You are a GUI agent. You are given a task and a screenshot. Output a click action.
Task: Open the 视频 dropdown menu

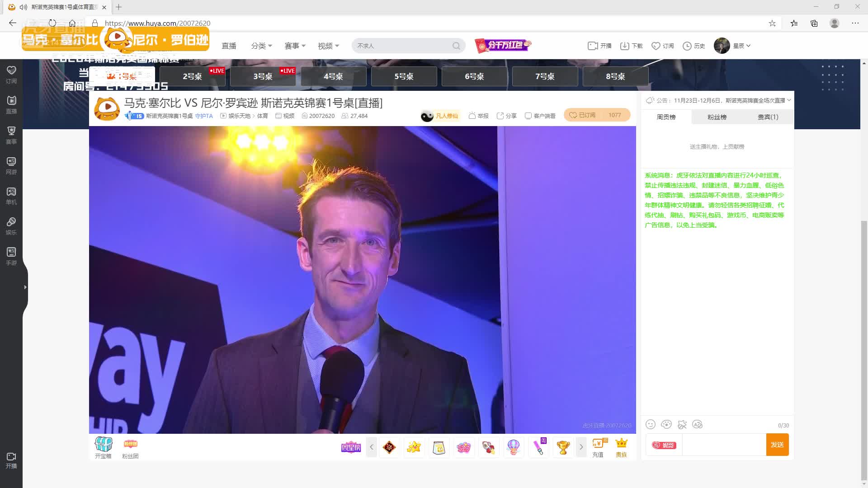(x=328, y=46)
